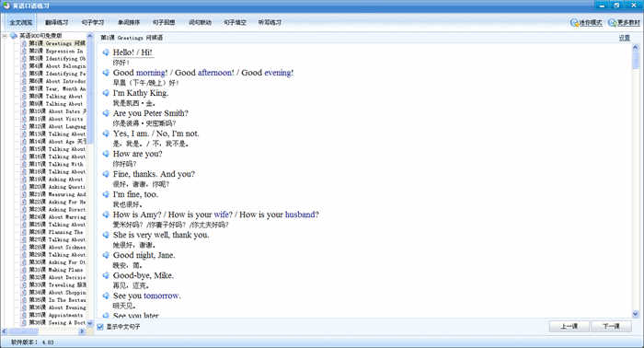Screen dimensions: 644x348
Task: Collapse the 英语900句 root tree node
Action: (x=5, y=36)
